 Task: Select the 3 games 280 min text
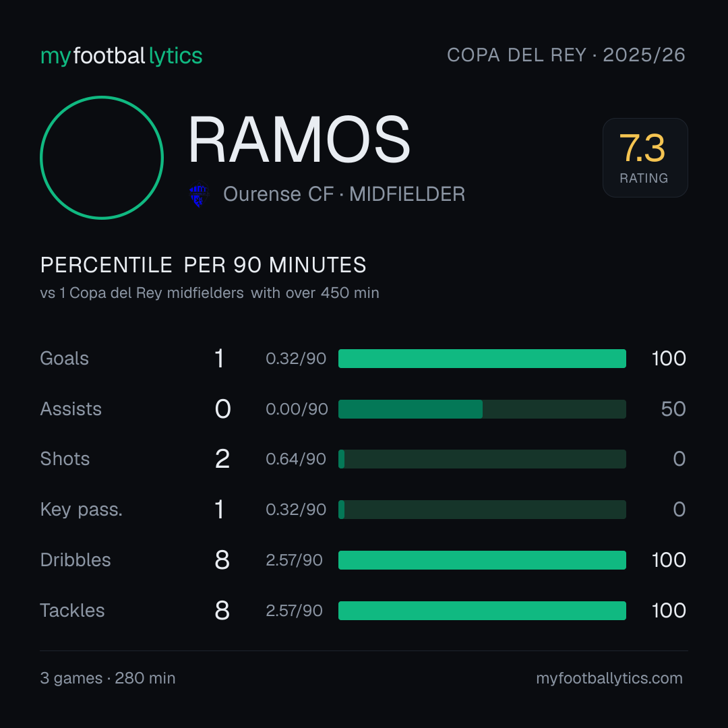108,678
